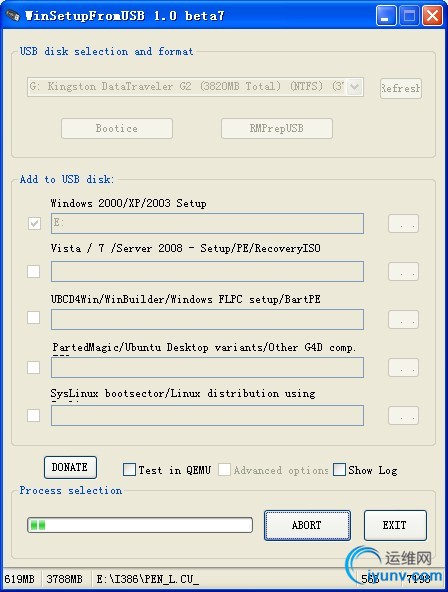Toggle the Windows 2000/XP/2003 Setup checkbox

pyautogui.click(x=34, y=223)
